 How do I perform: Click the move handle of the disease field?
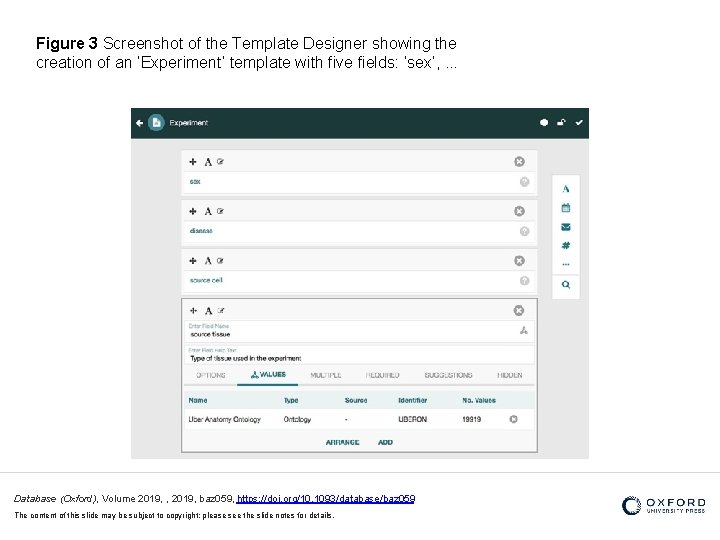(x=193, y=211)
